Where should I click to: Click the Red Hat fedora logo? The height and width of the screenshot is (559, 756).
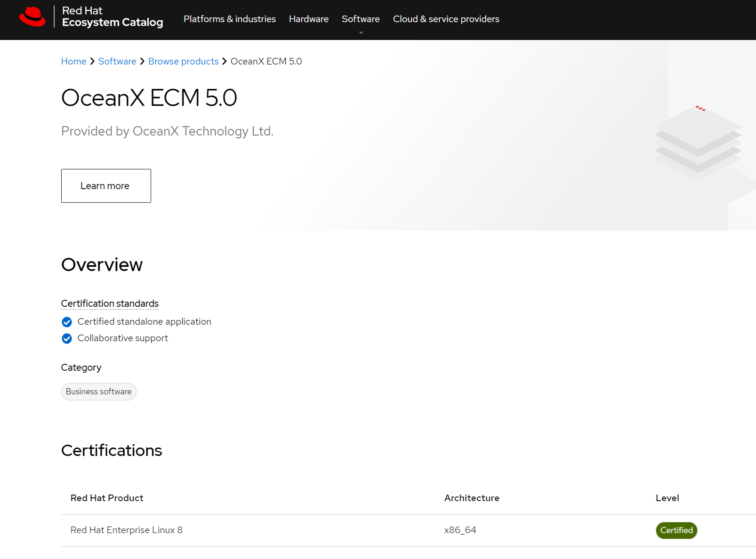pyautogui.click(x=32, y=16)
